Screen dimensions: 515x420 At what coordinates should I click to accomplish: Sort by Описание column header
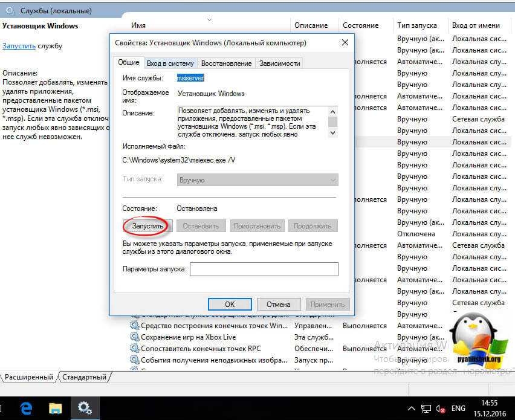click(x=311, y=25)
